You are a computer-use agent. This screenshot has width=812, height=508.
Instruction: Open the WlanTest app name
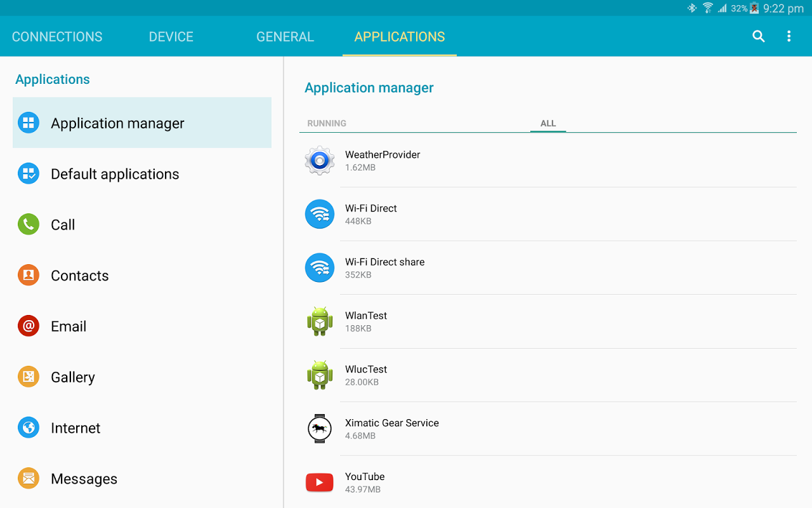click(x=366, y=316)
